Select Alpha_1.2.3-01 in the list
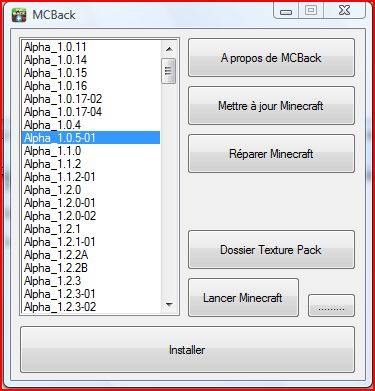This screenshot has width=375, height=391. [91, 294]
